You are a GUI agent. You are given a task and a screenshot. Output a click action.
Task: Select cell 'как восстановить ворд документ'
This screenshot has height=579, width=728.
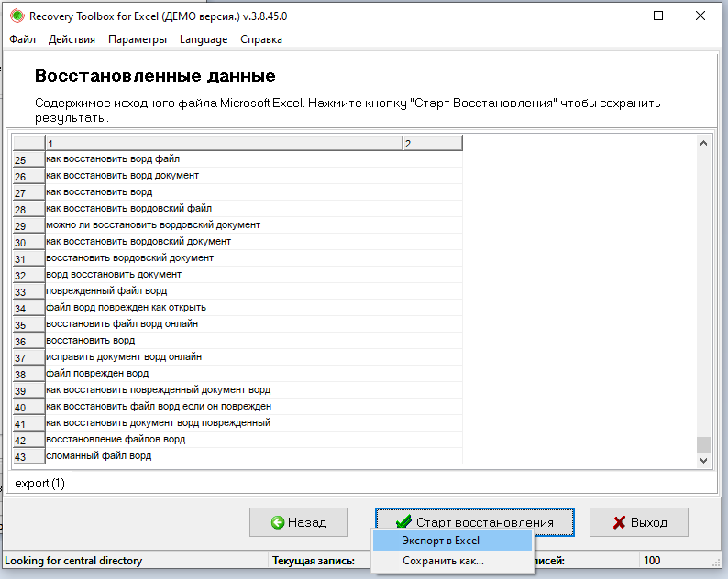point(224,176)
